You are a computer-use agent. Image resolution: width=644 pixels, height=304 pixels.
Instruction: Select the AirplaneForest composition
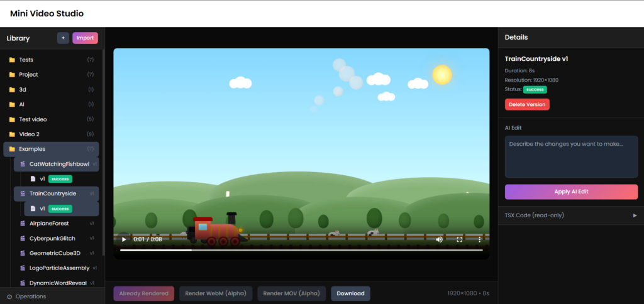[56, 224]
